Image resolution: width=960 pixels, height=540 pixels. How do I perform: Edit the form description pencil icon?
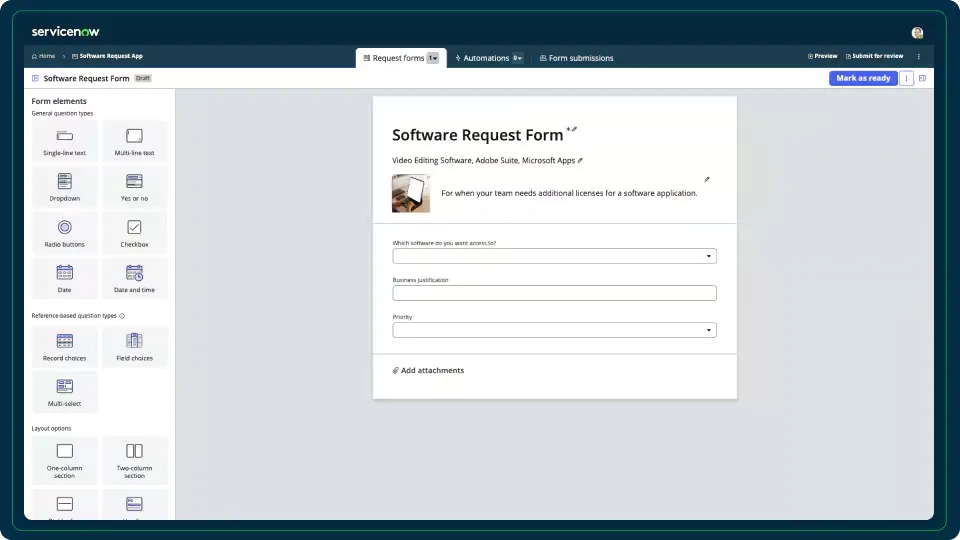tap(707, 179)
